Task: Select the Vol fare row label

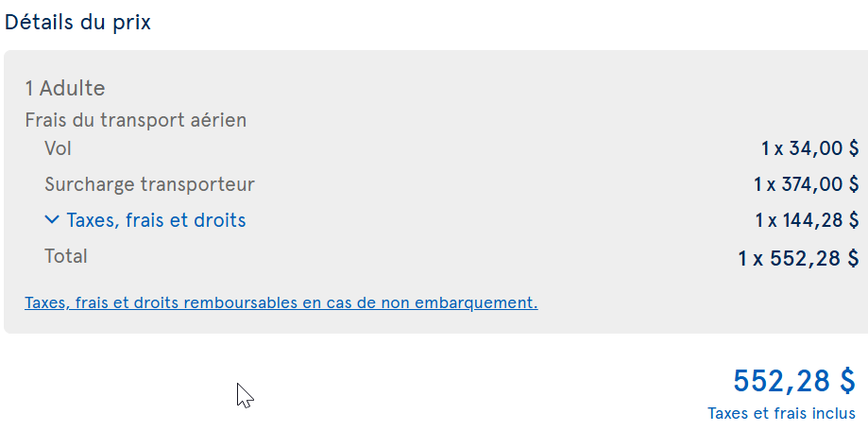Action: pos(59,148)
